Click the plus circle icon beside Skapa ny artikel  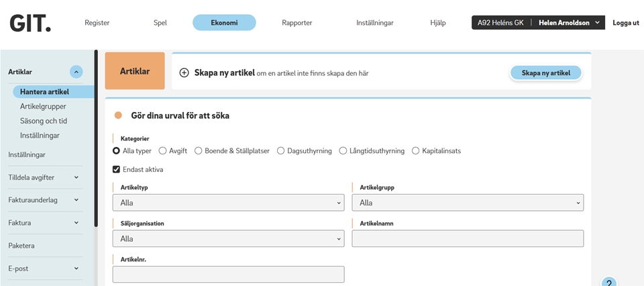184,73
